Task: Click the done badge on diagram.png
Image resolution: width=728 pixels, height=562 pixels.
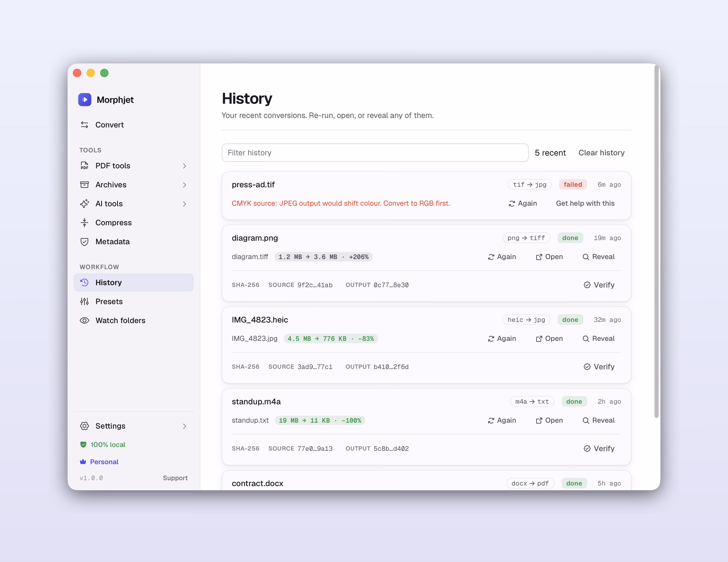Action: (570, 238)
